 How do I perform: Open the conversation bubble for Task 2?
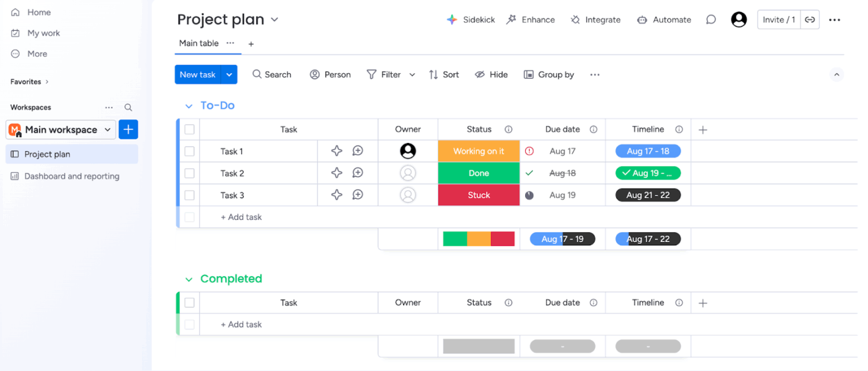point(358,173)
